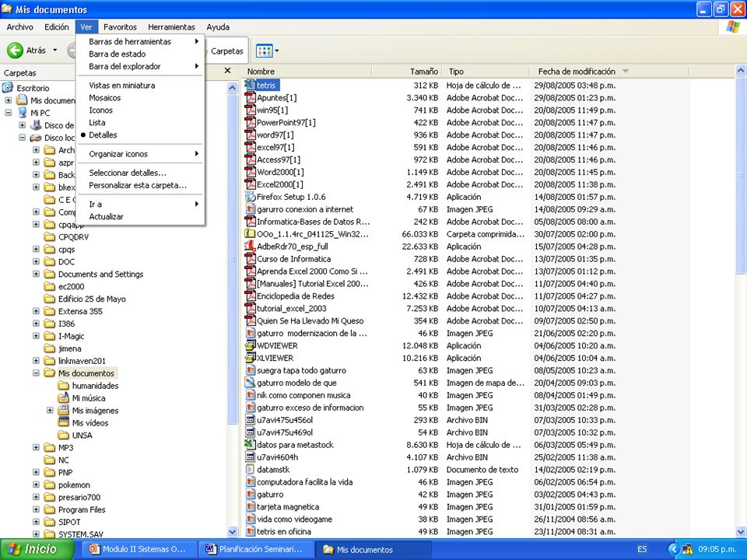Screen dimensions: 747x560
Task: Open the Atrás history dropdown arrow
Action: click(54, 50)
